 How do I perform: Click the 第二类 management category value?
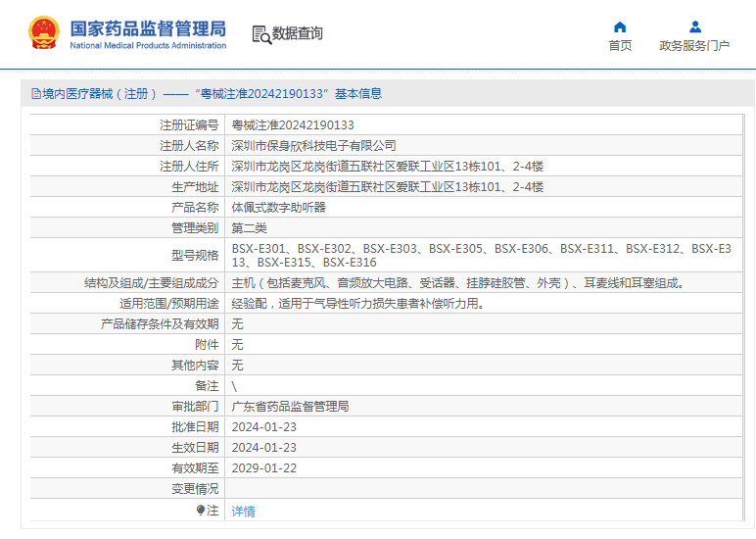click(250, 228)
